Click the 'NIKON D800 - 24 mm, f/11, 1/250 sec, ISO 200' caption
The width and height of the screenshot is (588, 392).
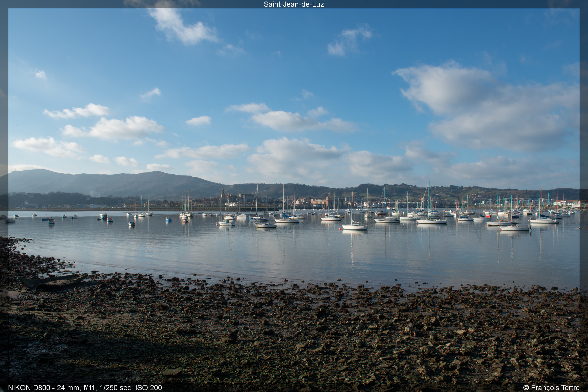[85, 388]
